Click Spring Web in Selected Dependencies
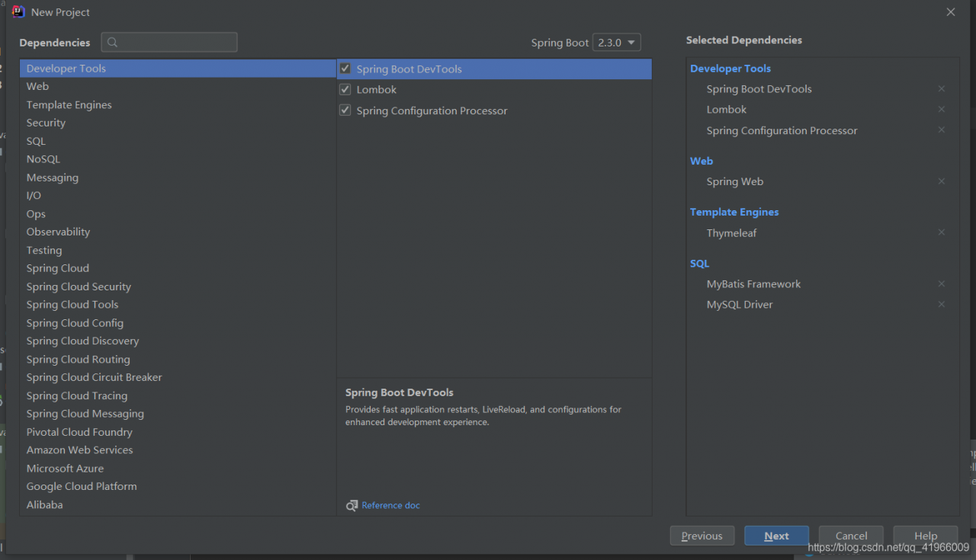 point(734,182)
